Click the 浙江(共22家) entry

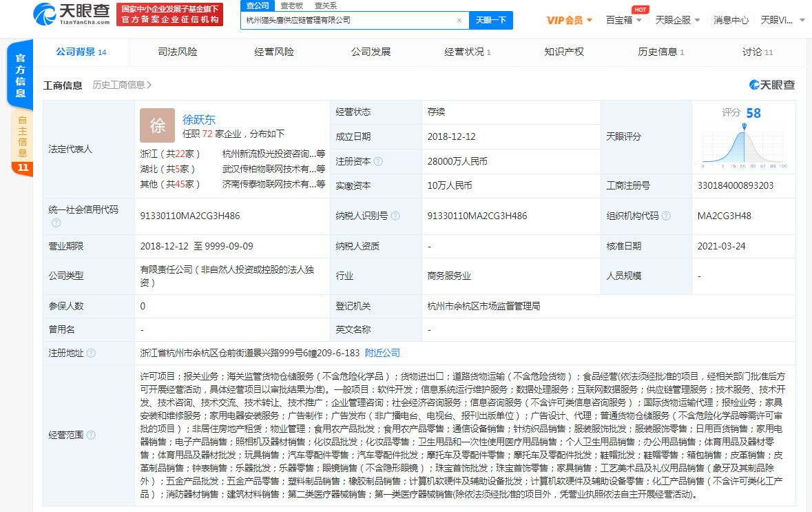[170, 154]
